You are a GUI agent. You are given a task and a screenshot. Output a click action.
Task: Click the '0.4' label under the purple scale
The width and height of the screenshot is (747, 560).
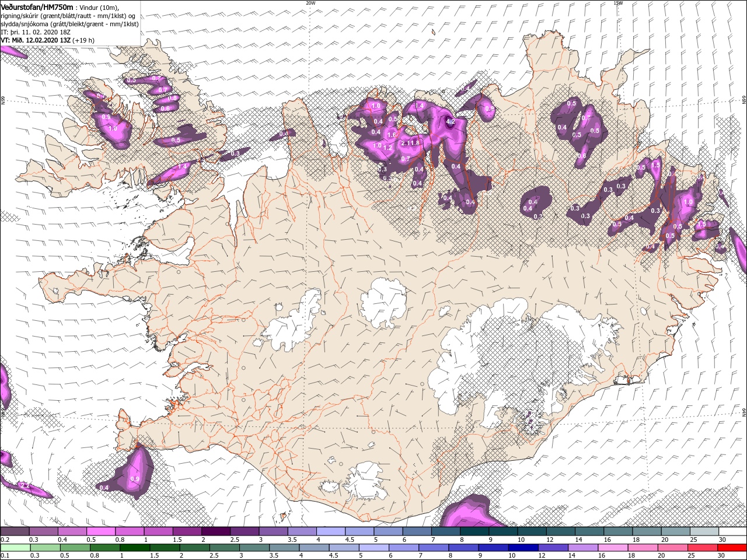61,540
